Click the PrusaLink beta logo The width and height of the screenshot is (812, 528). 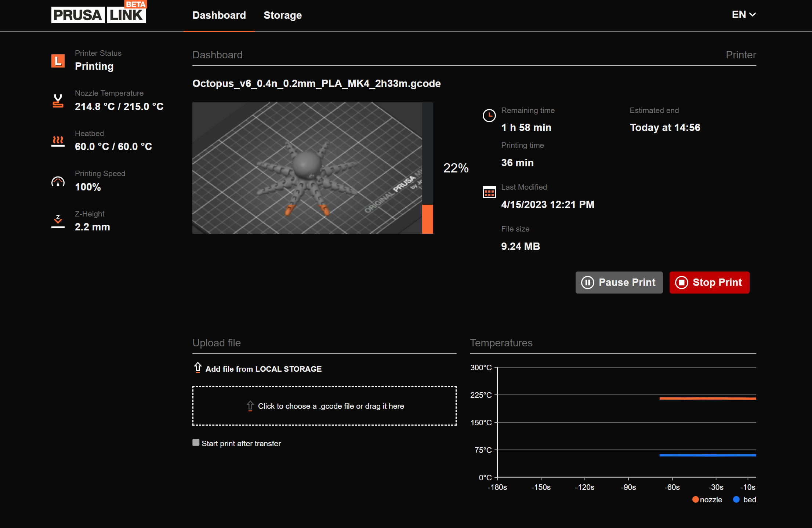(x=99, y=14)
